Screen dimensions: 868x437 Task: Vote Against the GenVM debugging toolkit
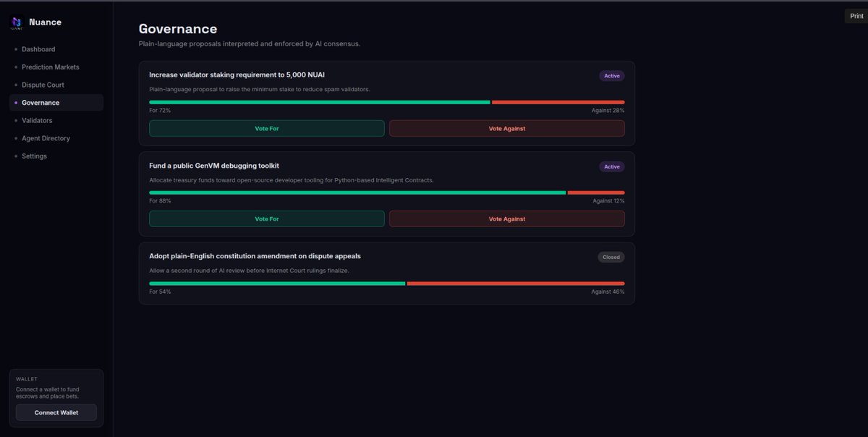coord(507,218)
